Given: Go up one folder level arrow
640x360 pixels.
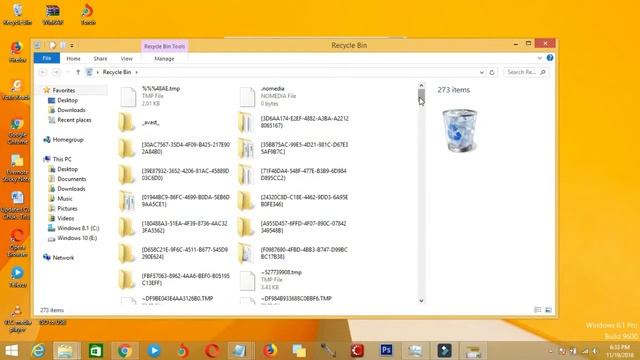Looking at the screenshot, I should pos(78,72).
